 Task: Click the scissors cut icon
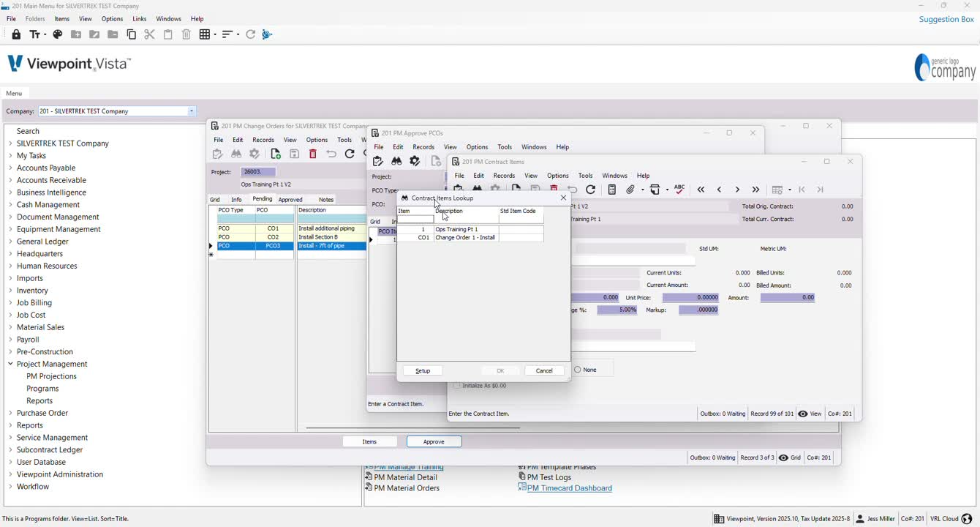click(149, 34)
